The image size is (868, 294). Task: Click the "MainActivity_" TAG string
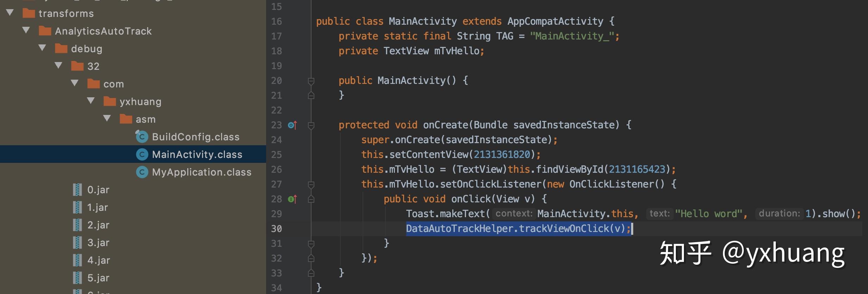(572, 36)
